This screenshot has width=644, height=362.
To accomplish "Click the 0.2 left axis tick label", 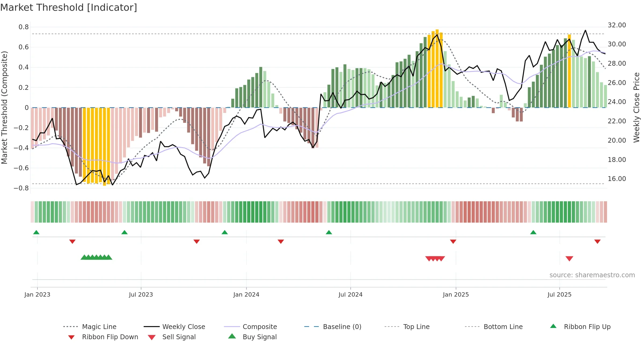I will (x=24, y=87).
